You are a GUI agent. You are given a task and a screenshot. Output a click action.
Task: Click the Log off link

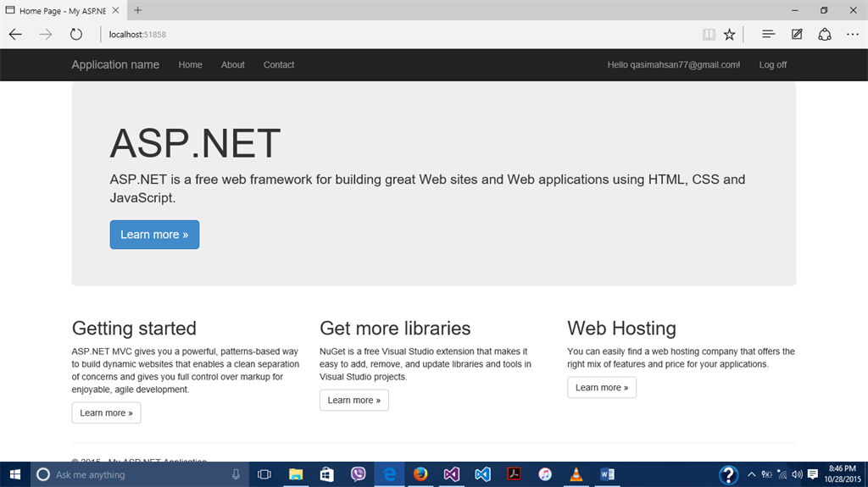pyautogui.click(x=773, y=64)
